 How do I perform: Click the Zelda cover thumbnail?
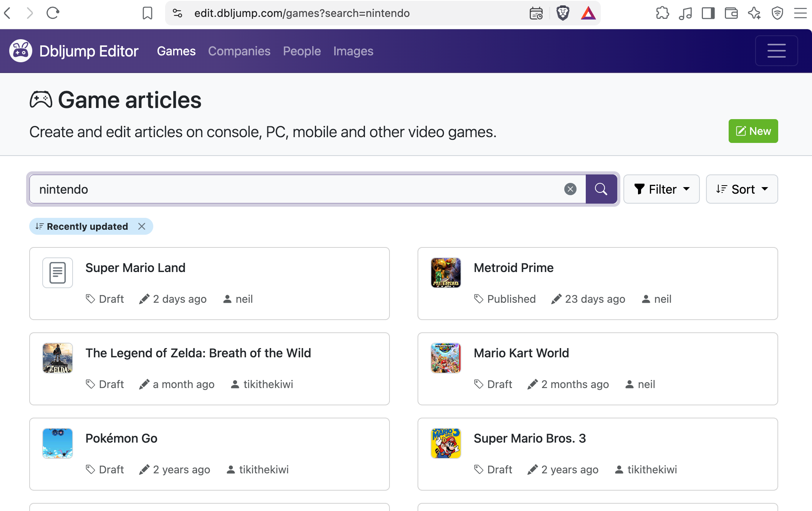(58, 358)
